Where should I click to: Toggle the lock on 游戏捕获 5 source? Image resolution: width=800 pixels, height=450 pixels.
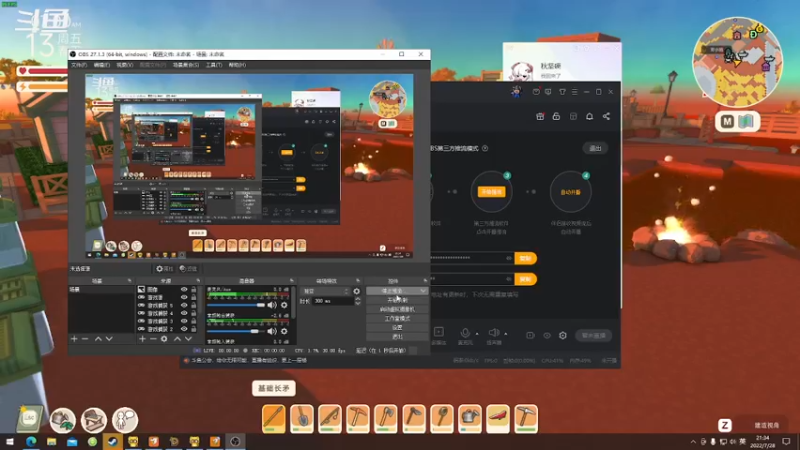coord(193,305)
